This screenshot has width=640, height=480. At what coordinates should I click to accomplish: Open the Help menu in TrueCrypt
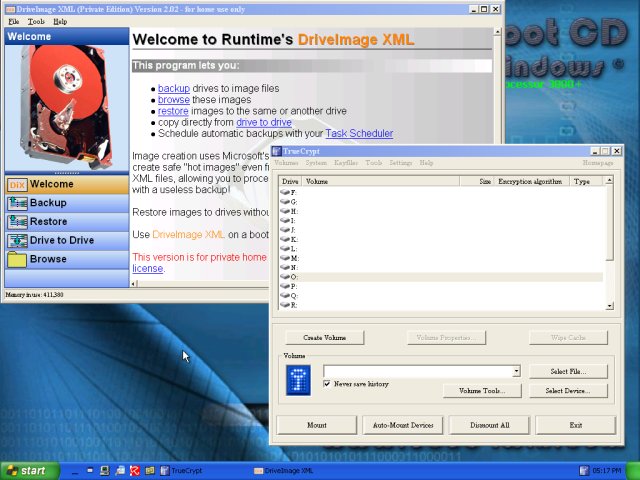click(426, 163)
